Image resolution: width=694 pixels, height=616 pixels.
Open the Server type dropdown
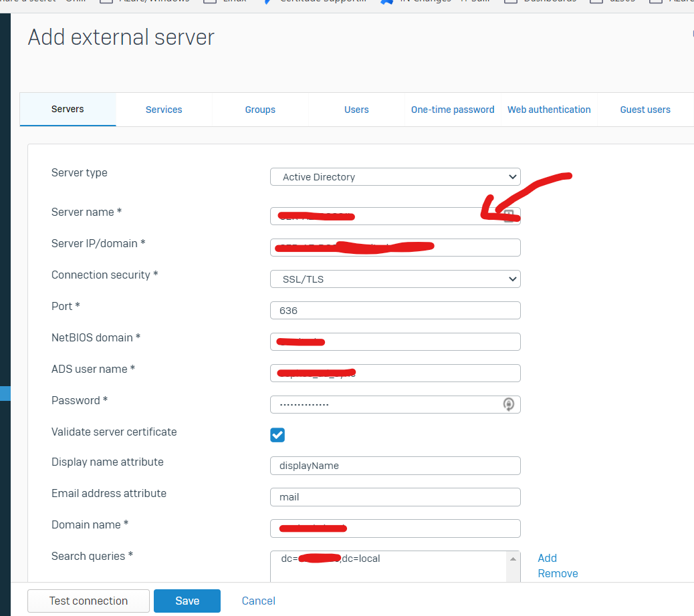[395, 177]
